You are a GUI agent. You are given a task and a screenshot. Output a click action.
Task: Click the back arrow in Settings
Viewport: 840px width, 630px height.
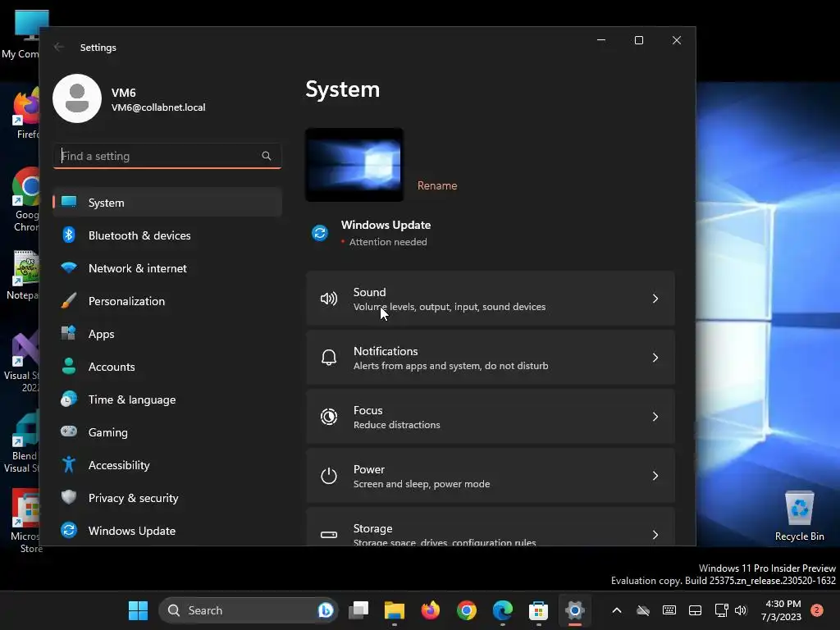pos(59,47)
